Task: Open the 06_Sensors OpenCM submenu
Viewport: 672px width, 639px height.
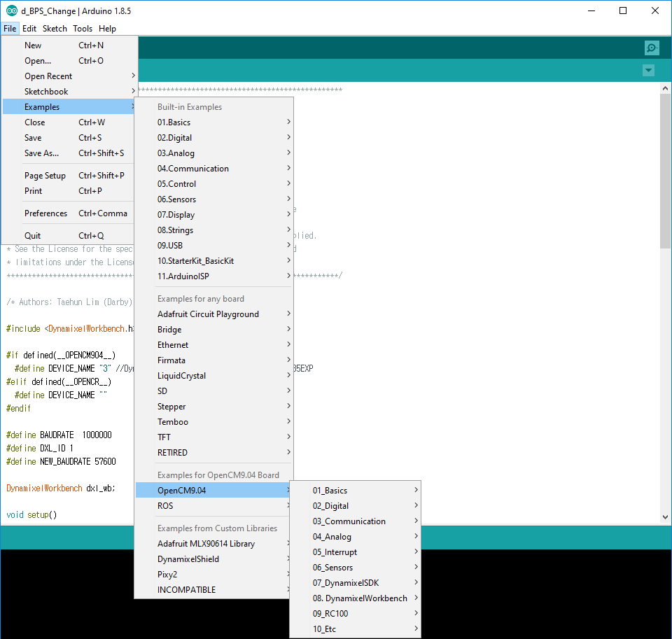Action: click(x=356, y=568)
